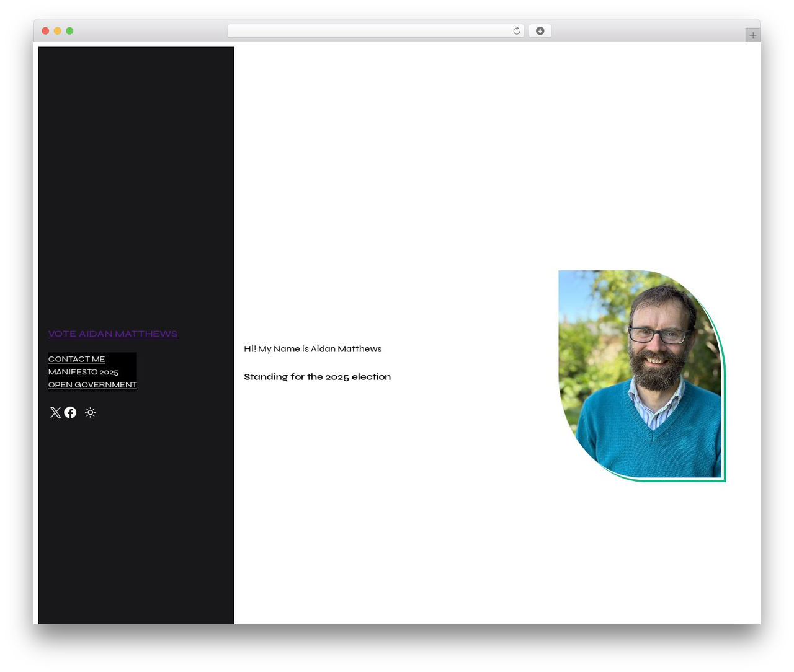
Task: Minimize the browser window with yellow button
Action: 58,31
